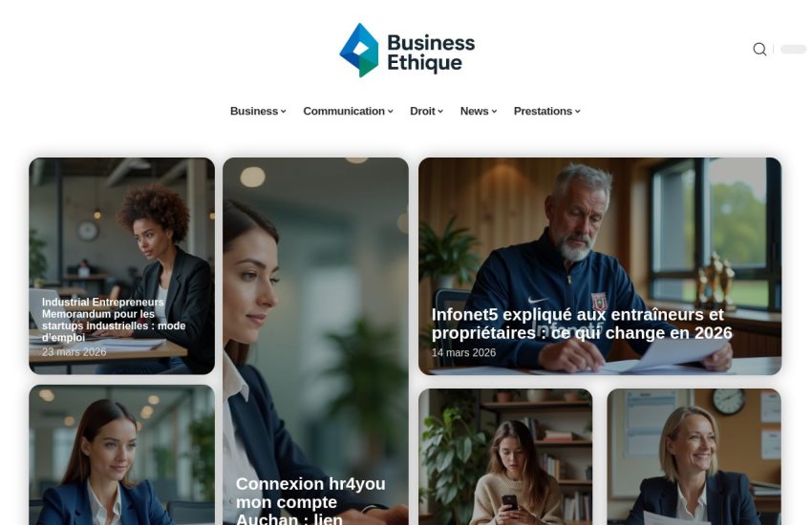
Task: Open the Business menu item
Action: [254, 112]
